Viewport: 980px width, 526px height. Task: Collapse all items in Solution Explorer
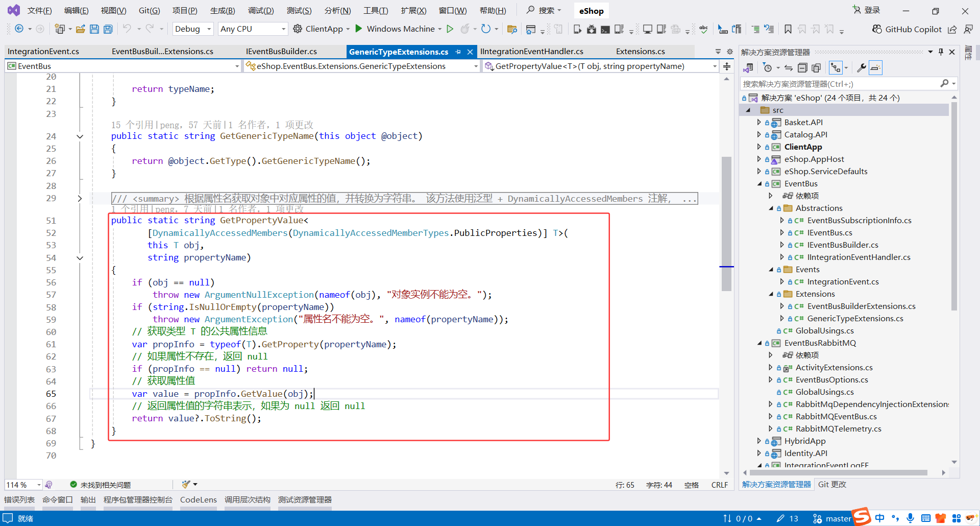[802, 67]
